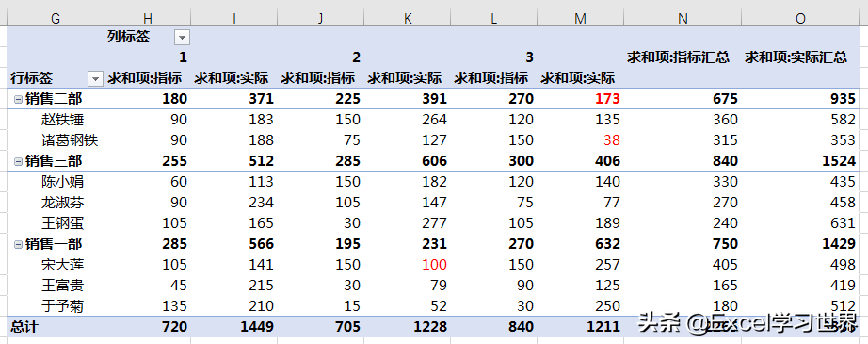Select the red 38 cell
The image size is (868, 344).
pos(580,140)
